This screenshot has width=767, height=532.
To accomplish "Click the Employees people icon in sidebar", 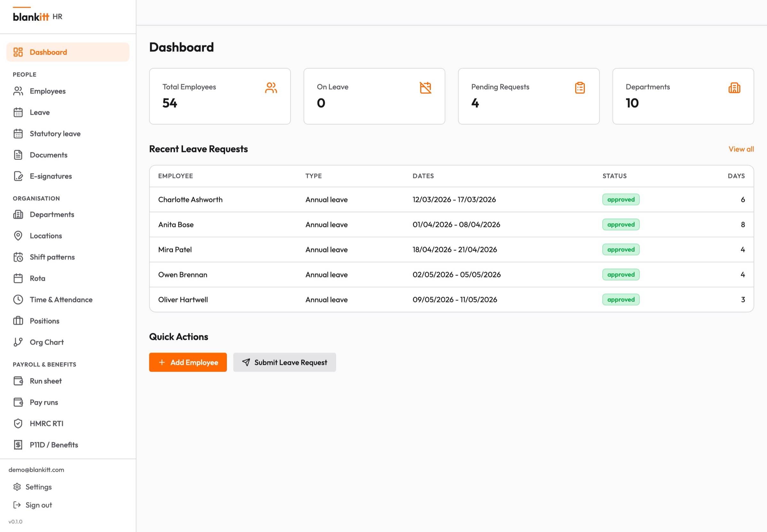I will pos(18,91).
